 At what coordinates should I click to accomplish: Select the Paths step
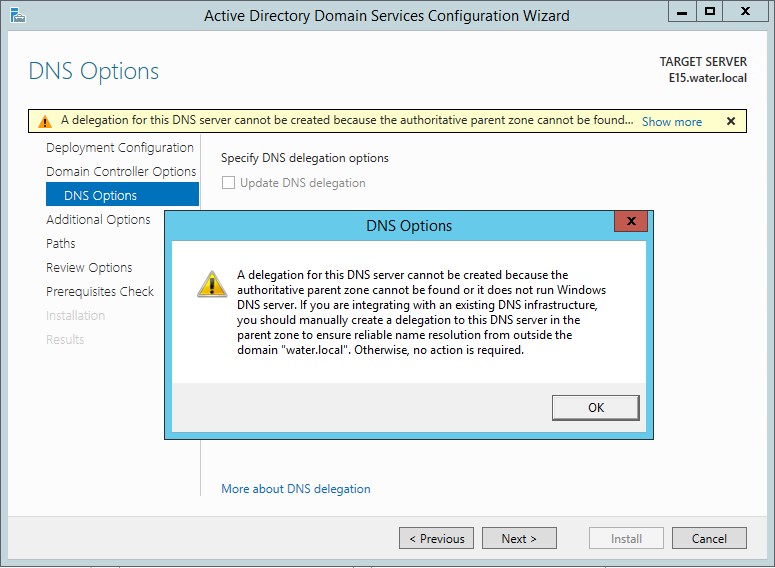coord(60,243)
